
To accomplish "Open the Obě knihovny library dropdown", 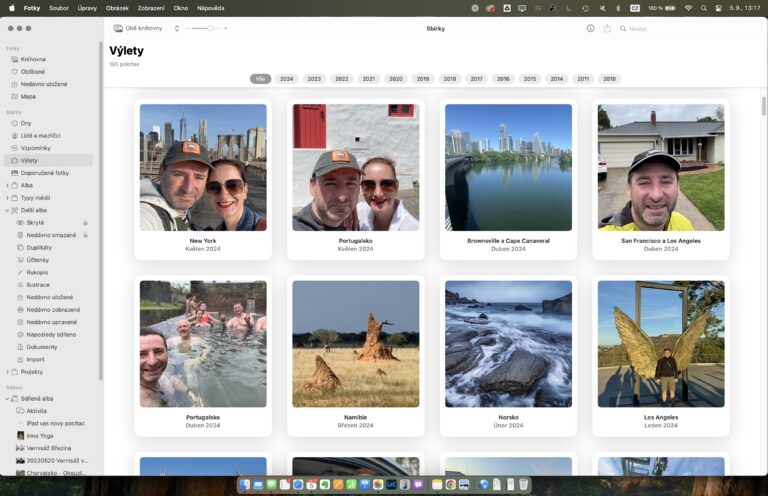I will 146,28.
